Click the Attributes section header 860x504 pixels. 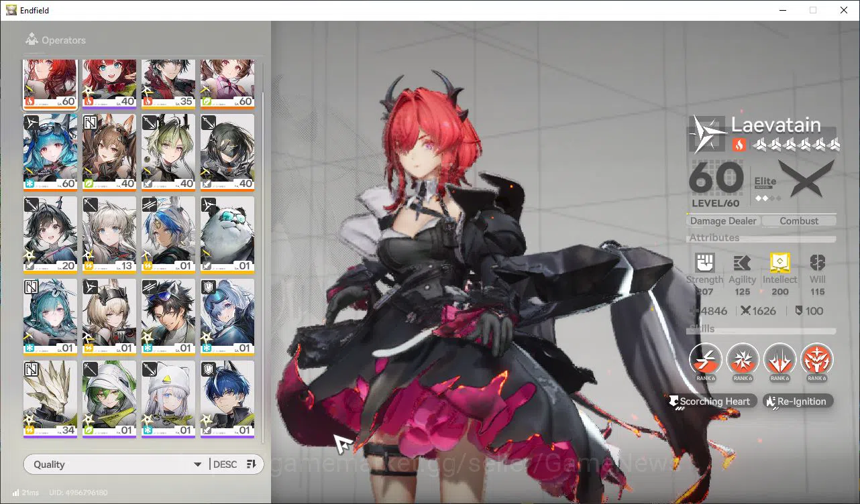pos(714,238)
